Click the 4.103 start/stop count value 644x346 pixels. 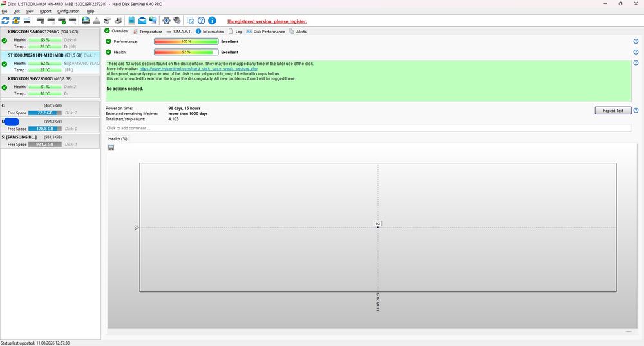point(173,119)
